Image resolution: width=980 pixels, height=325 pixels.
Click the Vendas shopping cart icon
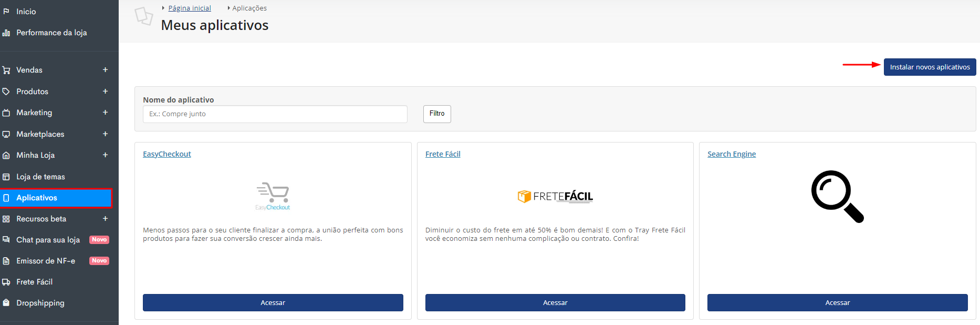[6, 70]
